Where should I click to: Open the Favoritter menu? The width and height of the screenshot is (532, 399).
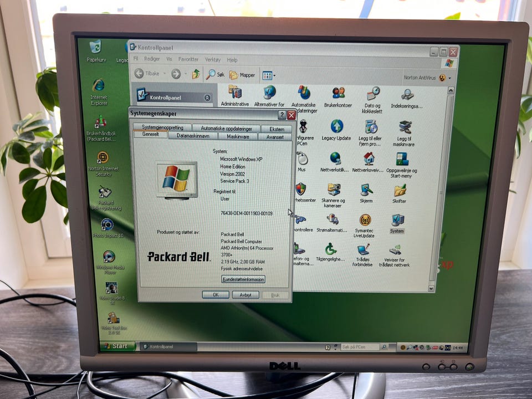coord(188,59)
